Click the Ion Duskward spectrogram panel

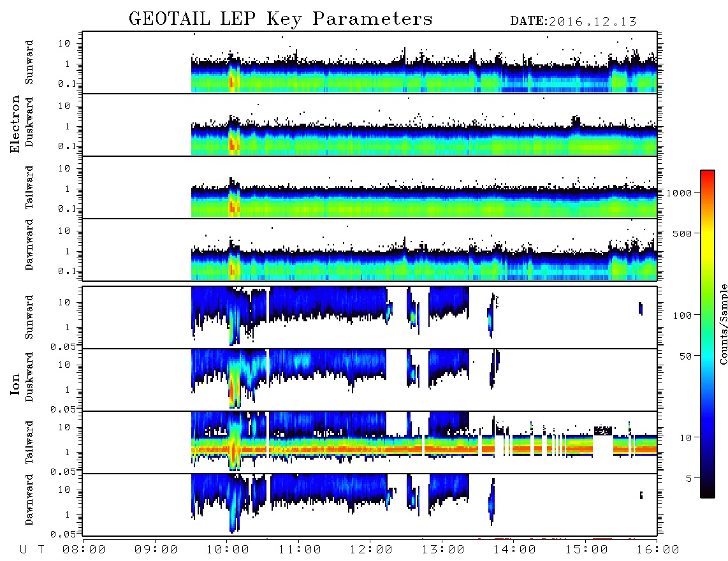pos(370,380)
